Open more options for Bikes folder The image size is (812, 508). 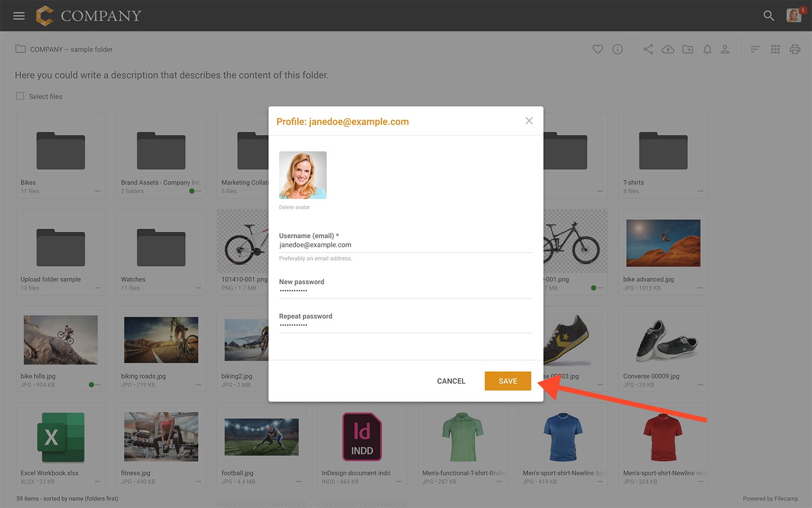click(x=98, y=191)
